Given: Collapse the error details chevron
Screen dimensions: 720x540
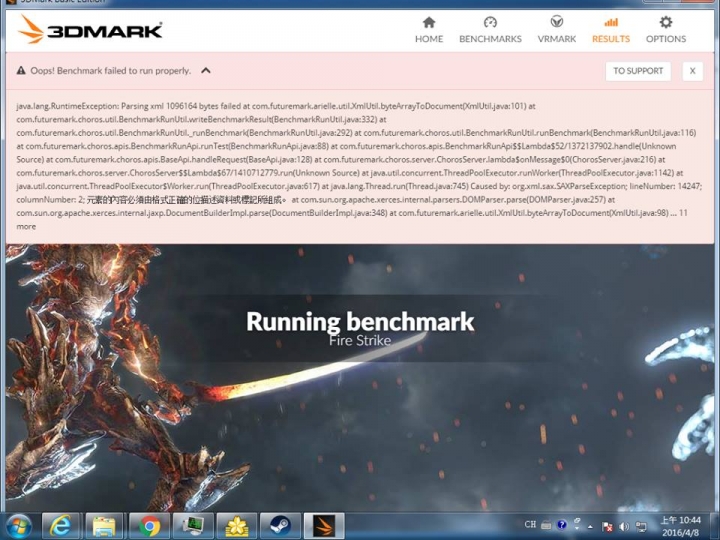Looking at the screenshot, I should 206,71.
